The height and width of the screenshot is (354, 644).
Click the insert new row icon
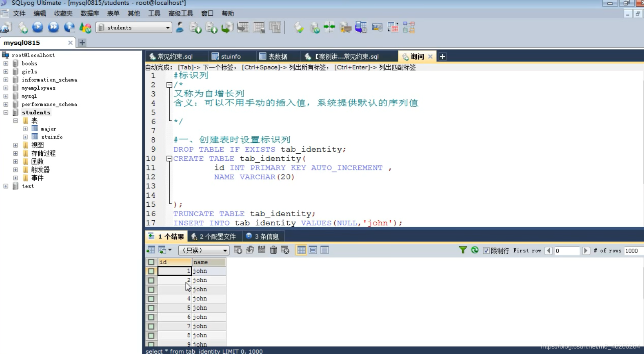pos(238,250)
